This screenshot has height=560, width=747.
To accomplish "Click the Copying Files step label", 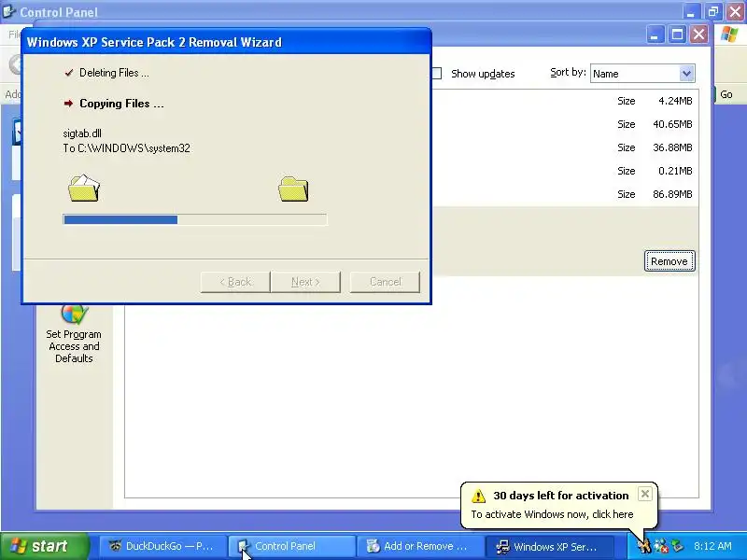I will (x=121, y=104).
